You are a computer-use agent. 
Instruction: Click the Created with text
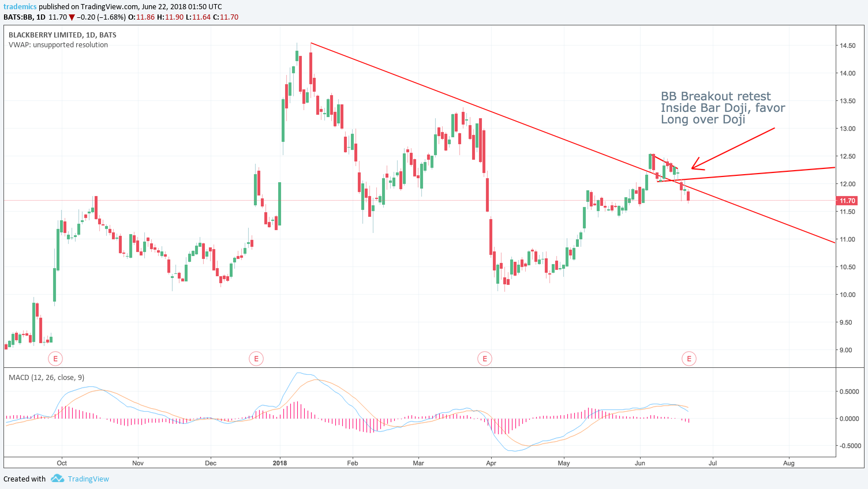click(x=24, y=479)
